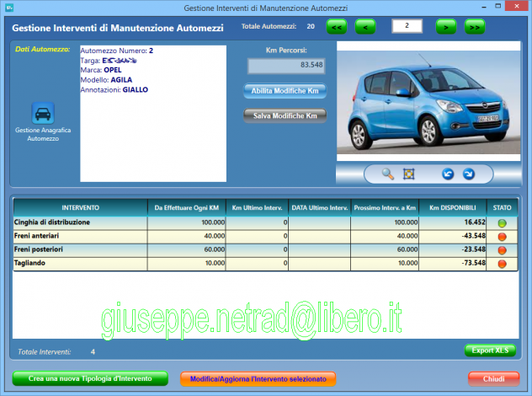Go to first vehicle with << button
This screenshot has width=532, height=396.
(x=337, y=27)
